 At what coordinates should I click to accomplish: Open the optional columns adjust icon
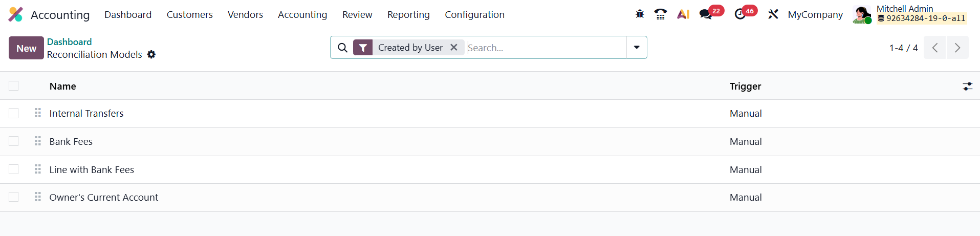[967, 87]
